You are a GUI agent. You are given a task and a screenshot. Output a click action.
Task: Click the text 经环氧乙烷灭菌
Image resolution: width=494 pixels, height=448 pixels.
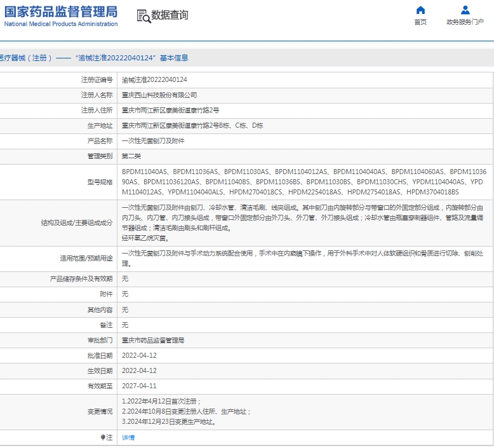pos(145,238)
